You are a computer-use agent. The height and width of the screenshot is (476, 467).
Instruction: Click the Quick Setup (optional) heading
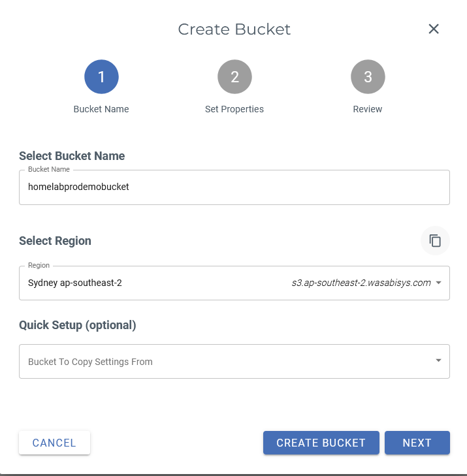(x=77, y=325)
